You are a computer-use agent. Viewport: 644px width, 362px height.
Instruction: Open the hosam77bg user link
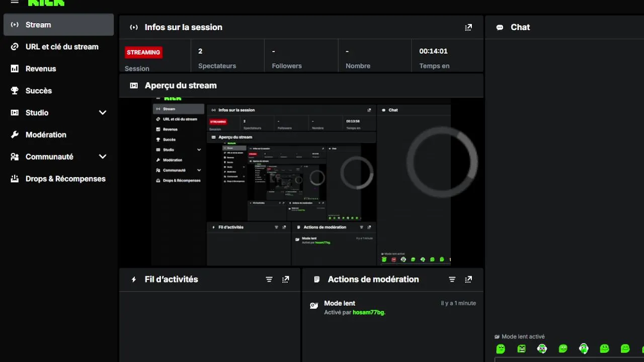point(368,312)
